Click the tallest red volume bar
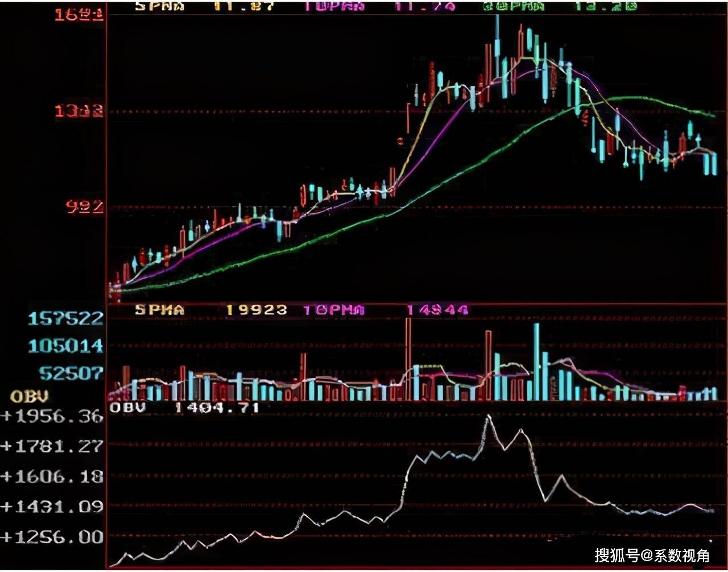Viewport: 728px width, 572px height. coord(408,359)
